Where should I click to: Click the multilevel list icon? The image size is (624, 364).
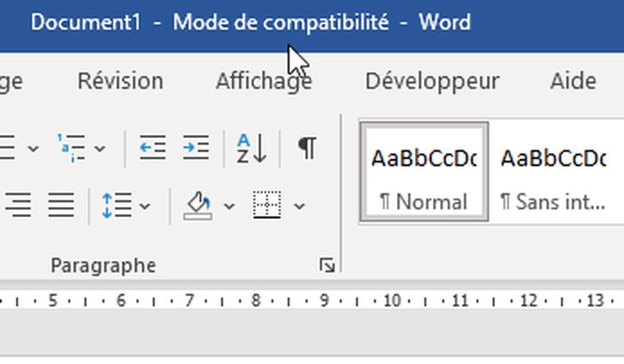[x=71, y=148]
